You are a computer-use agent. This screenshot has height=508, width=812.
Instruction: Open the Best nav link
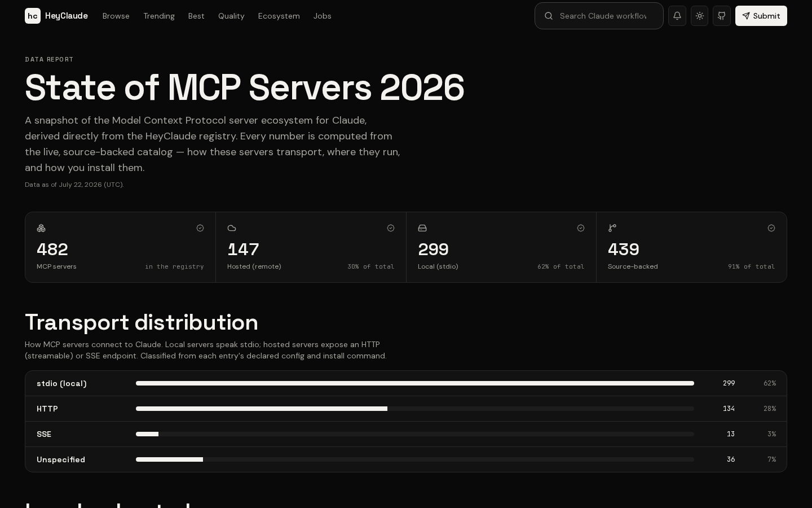click(x=196, y=16)
